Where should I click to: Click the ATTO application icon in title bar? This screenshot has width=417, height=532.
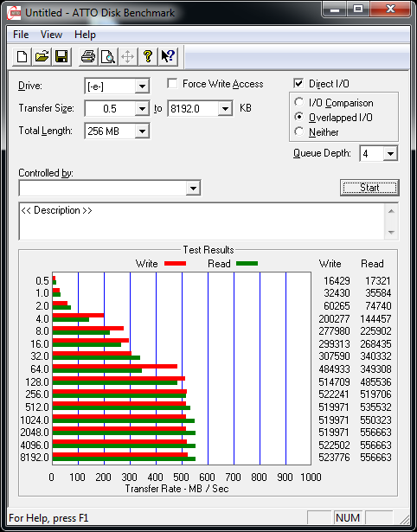pos(14,13)
